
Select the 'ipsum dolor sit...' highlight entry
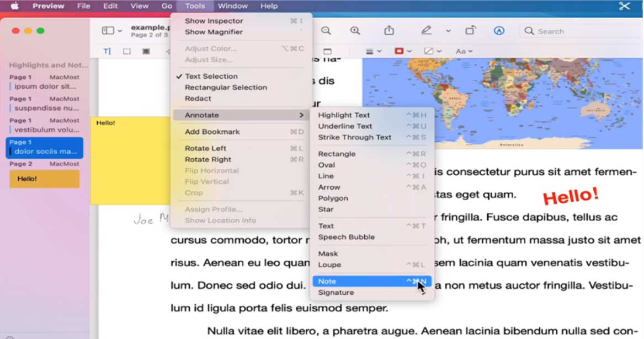45,87
